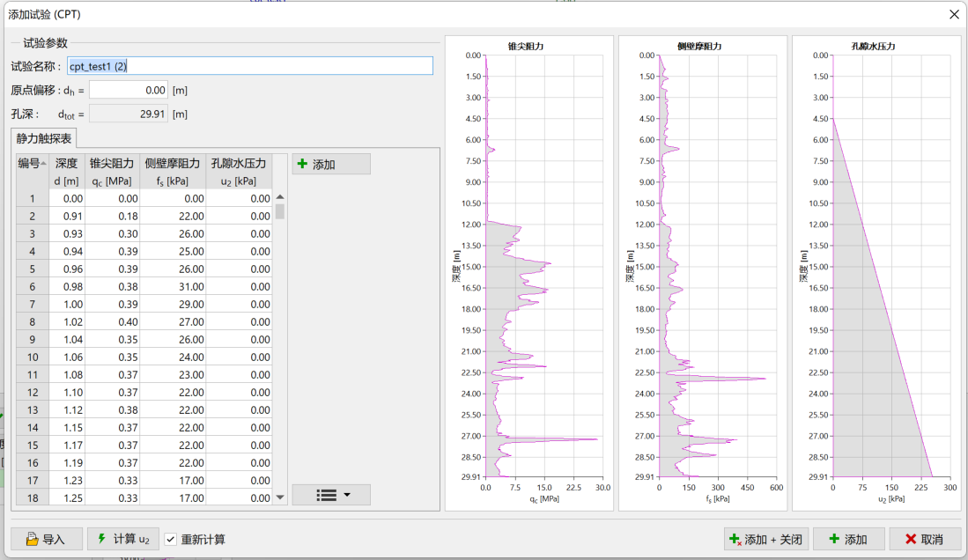Expand the 编号 column header arrow
The height and width of the screenshot is (560, 968).
click(45, 163)
